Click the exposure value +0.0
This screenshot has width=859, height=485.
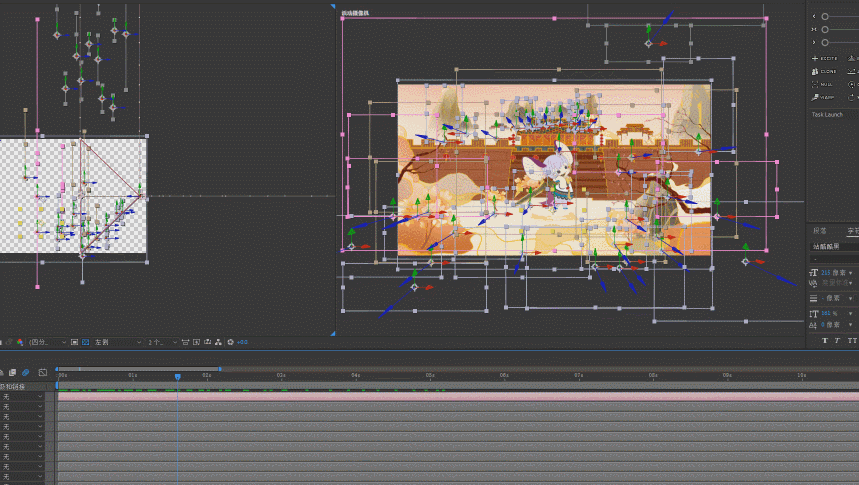(x=242, y=342)
